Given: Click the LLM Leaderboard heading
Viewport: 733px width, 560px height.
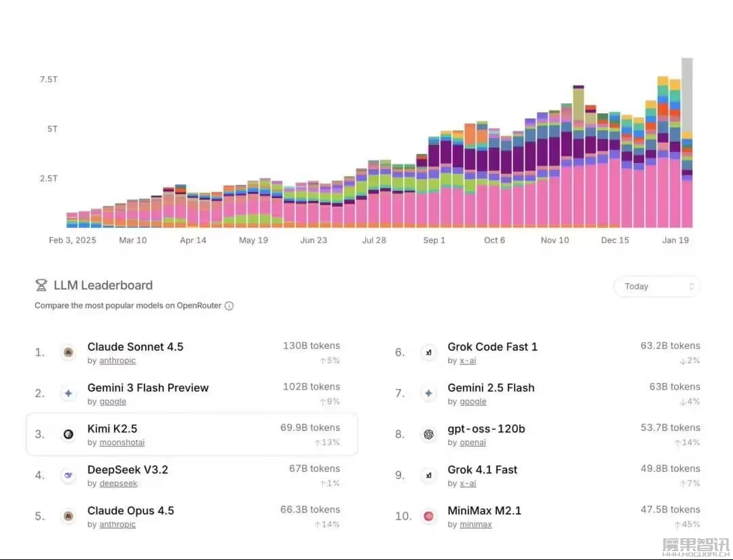Looking at the screenshot, I should (x=103, y=285).
